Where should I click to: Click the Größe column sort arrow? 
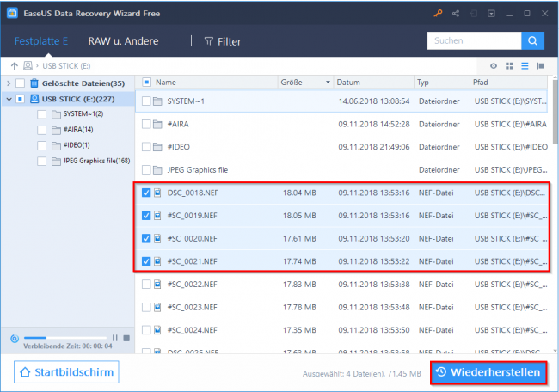(x=328, y=83)
